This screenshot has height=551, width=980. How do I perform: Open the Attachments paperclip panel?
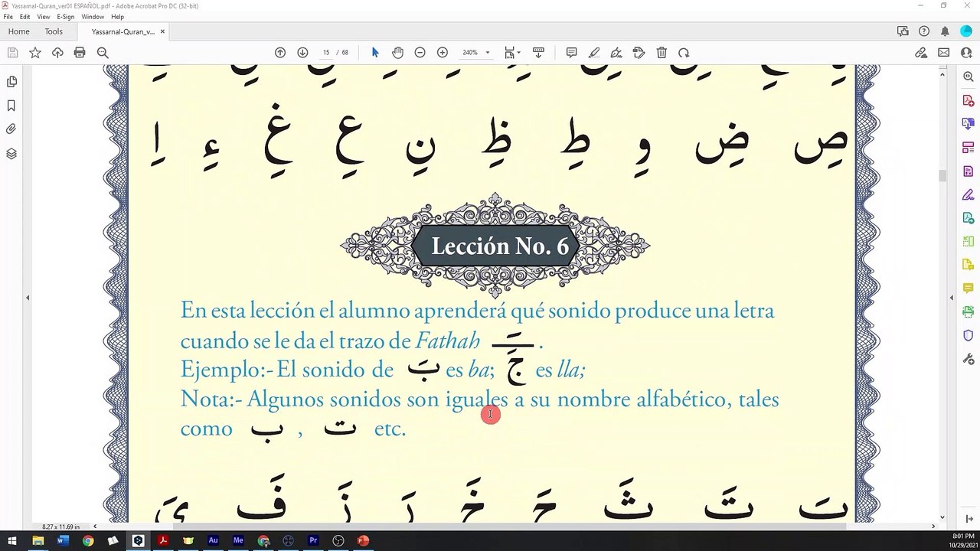point(11,129)
